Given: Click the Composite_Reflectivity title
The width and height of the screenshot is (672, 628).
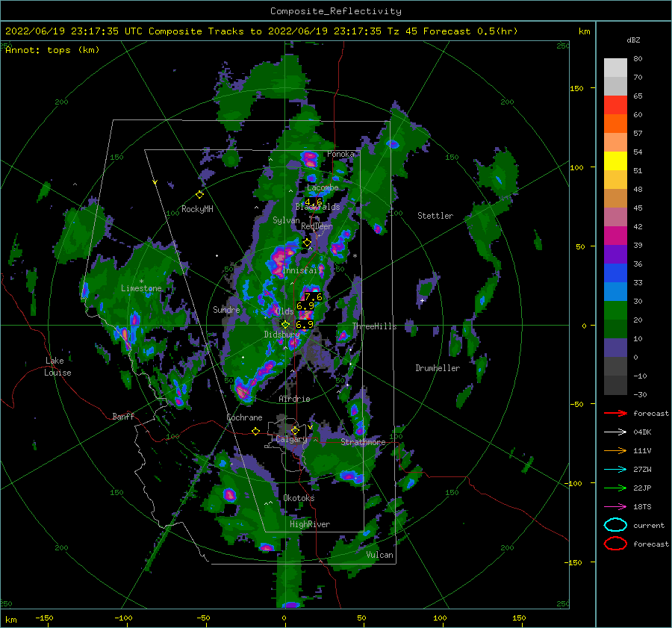Looking at the screenshot, I should point(336,11).
